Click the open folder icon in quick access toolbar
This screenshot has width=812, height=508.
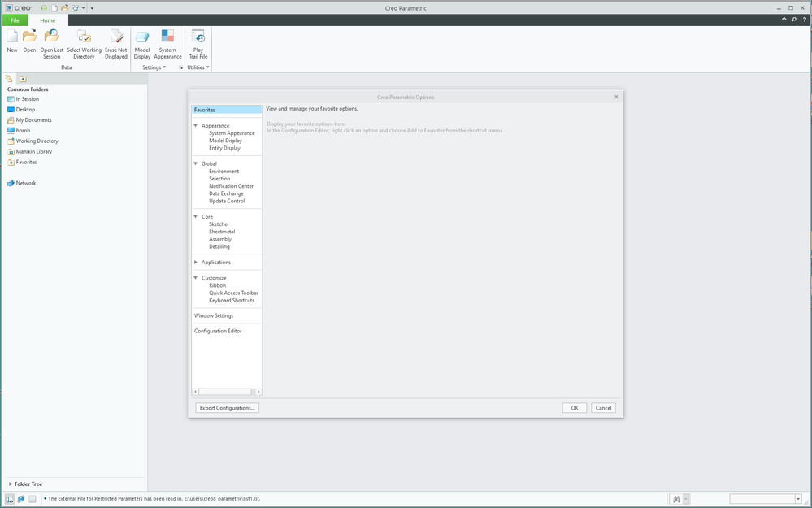(64, 8)
